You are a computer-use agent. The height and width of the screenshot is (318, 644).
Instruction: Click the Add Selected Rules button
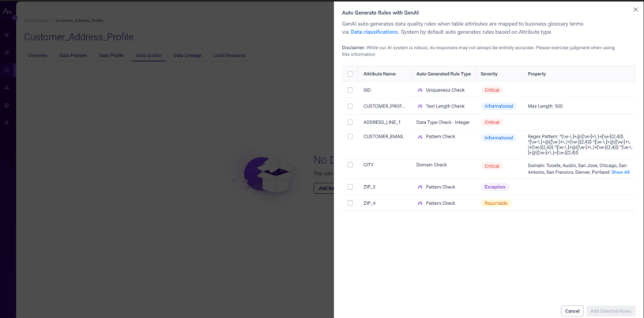tap(610, 311)
